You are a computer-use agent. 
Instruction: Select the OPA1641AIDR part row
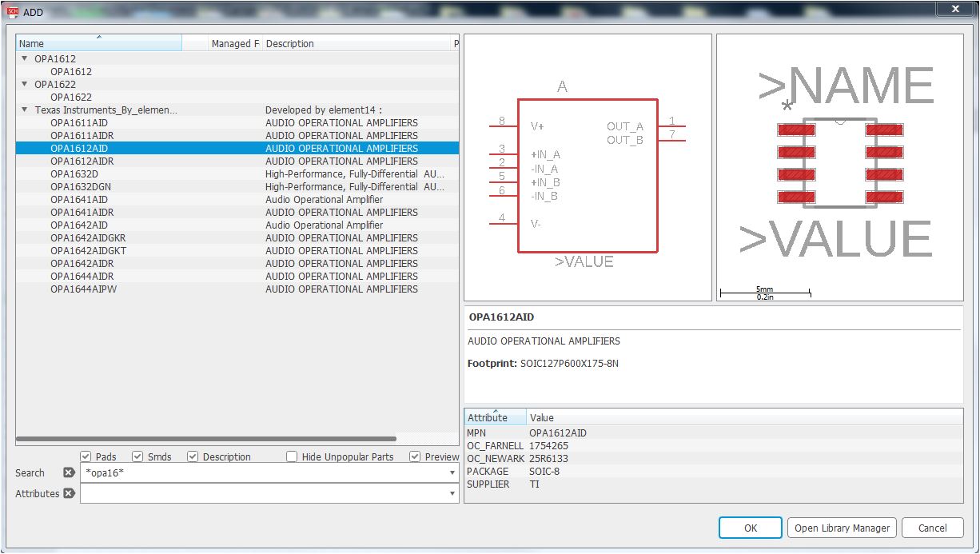click(x=237, y=212)
